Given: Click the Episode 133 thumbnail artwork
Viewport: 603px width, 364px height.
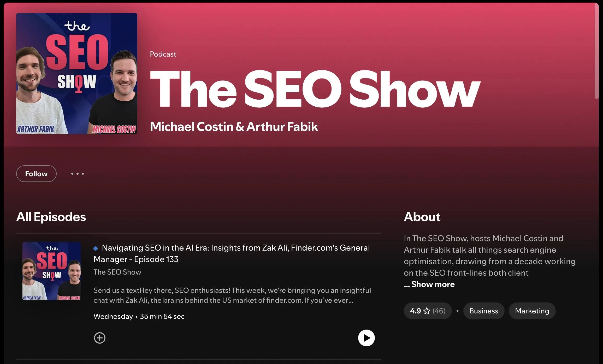Looking at the screenshot, I should click(52, 271).
